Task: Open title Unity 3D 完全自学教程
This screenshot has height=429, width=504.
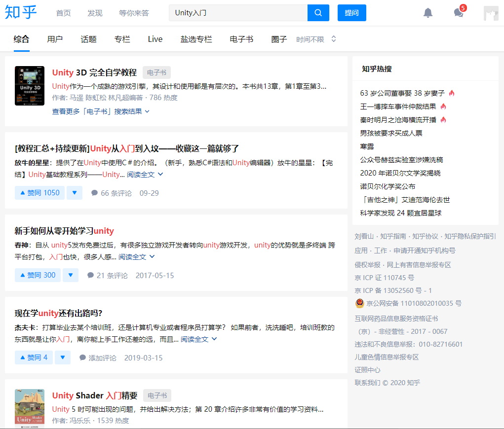Action: [94, 72]
